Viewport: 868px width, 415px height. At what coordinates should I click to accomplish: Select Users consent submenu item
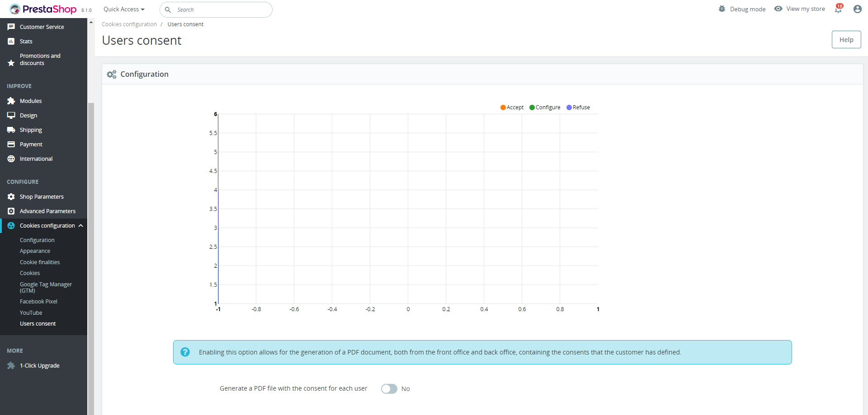tap(38, 323)
